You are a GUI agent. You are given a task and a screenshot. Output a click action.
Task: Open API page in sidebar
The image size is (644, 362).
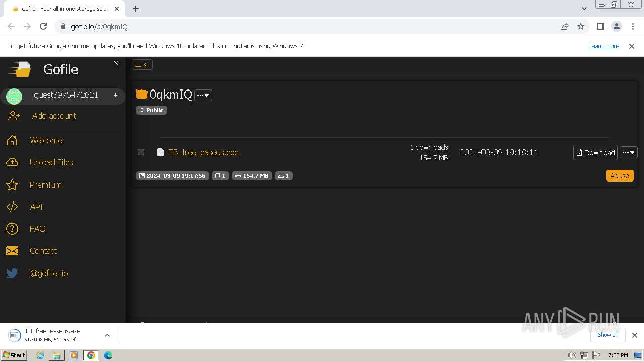pos(36,207)
